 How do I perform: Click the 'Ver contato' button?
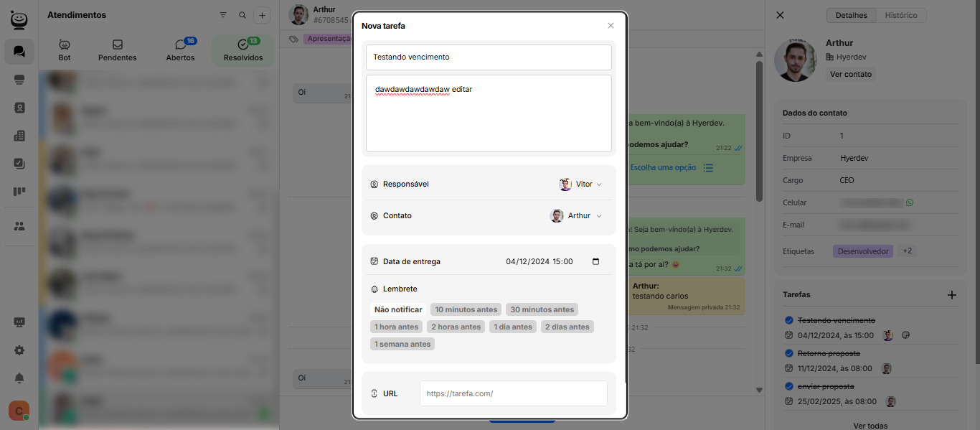coord(850,74)
